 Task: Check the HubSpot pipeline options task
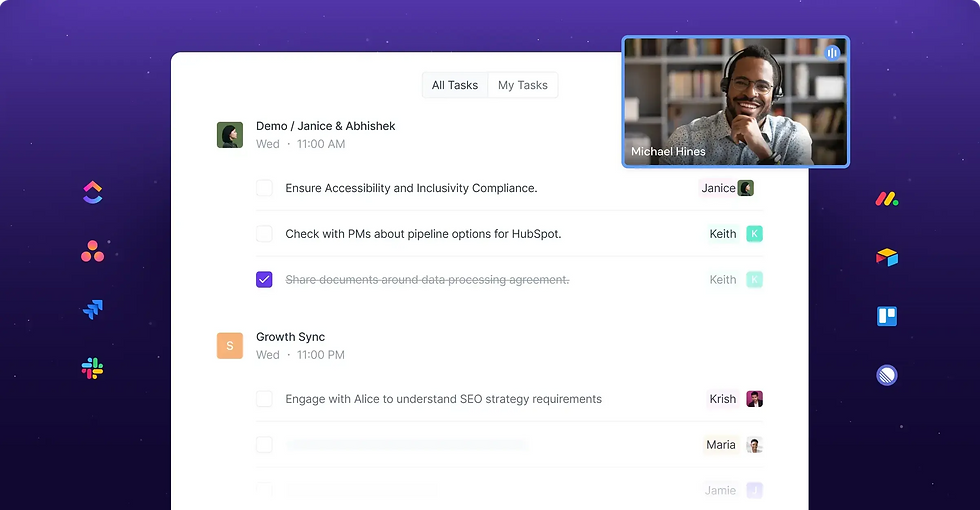tap(264, 234)
